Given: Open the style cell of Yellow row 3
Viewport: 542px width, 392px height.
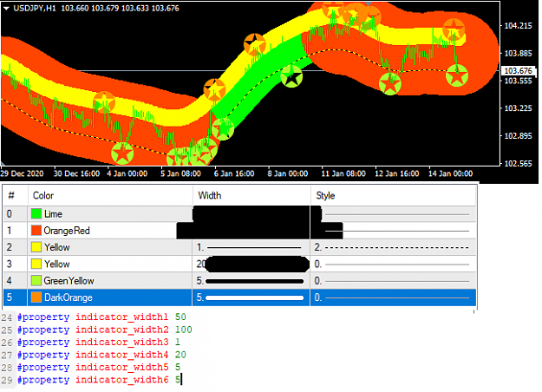Looking at the screenshot, I should [394, 265].
